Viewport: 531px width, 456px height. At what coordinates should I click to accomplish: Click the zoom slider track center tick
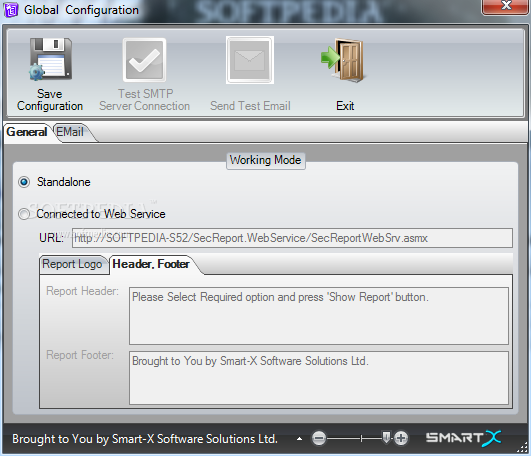(x=361, y=438)
